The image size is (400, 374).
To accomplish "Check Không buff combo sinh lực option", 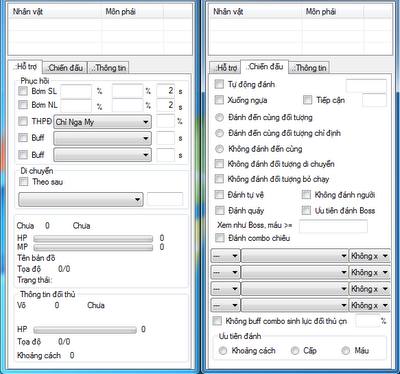I will click(x=217, y=321).
